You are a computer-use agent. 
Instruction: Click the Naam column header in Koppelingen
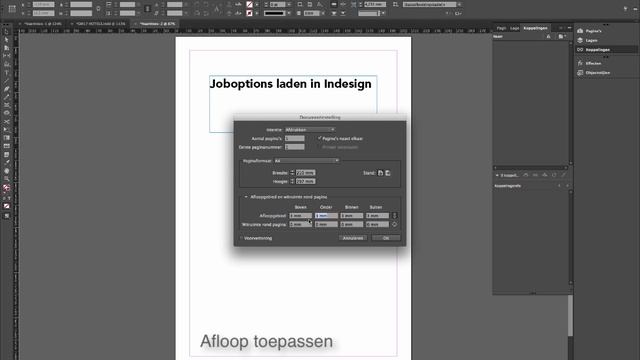498,36
